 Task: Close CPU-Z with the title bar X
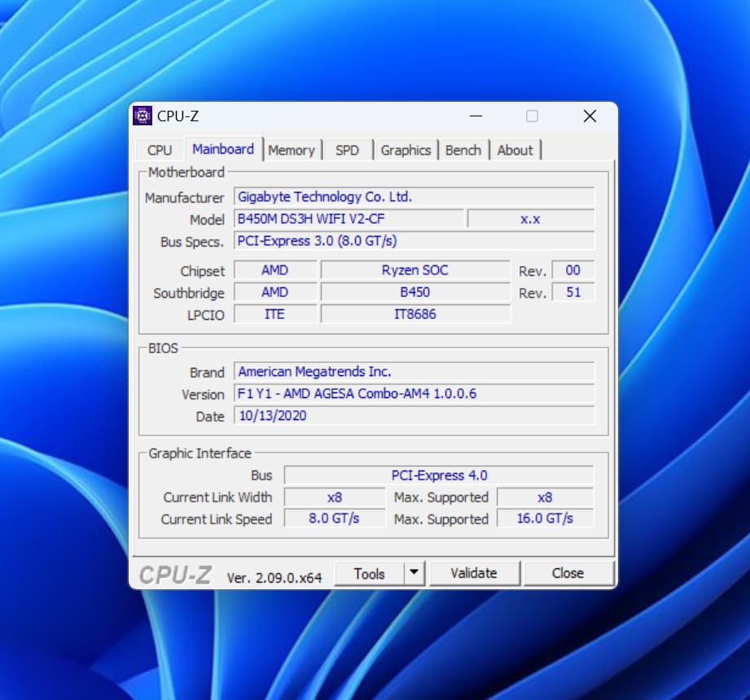[x=590, y=116]
